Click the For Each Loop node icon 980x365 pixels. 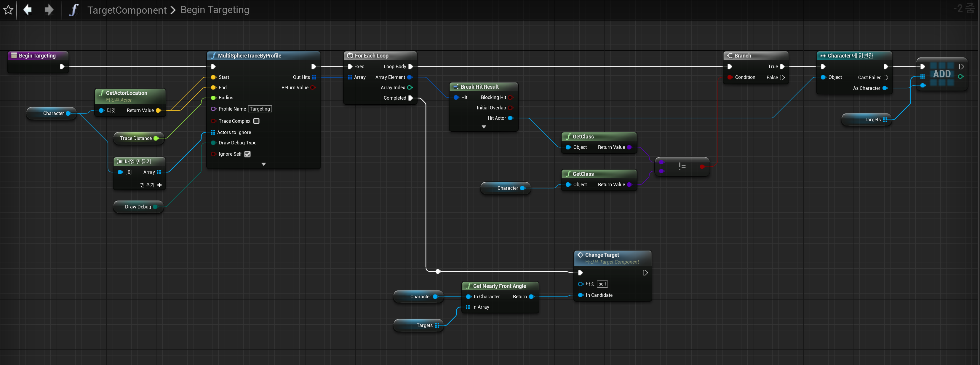click(x=350, y=55)
